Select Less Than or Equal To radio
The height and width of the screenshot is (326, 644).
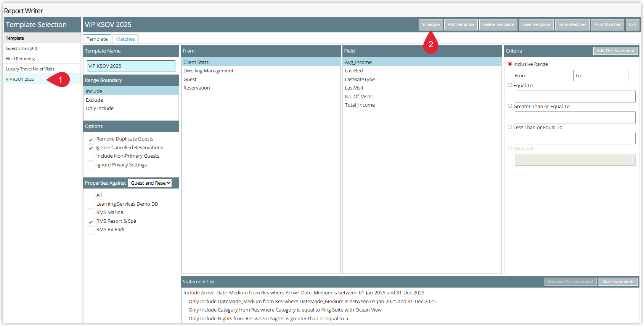(x=510, y=127)
